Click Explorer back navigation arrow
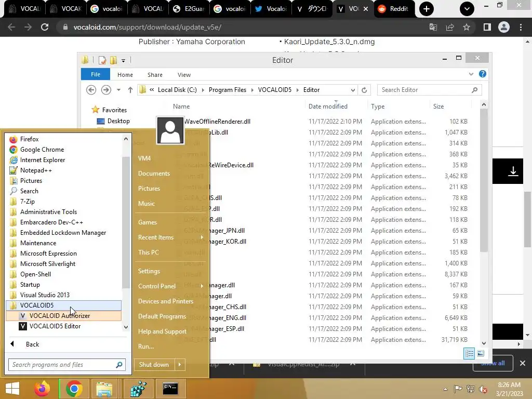This screenshot has width=532, height=399. 91,90
